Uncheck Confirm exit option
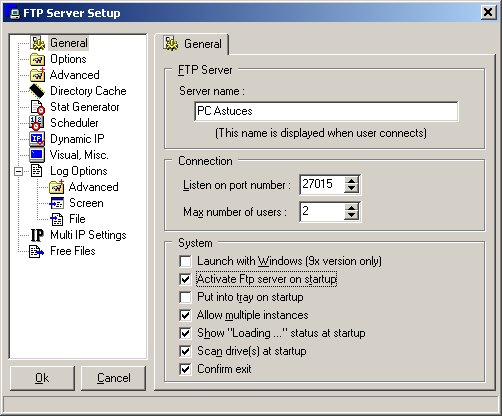This screenshot has width=502, height=416. (x=185, y=369)
